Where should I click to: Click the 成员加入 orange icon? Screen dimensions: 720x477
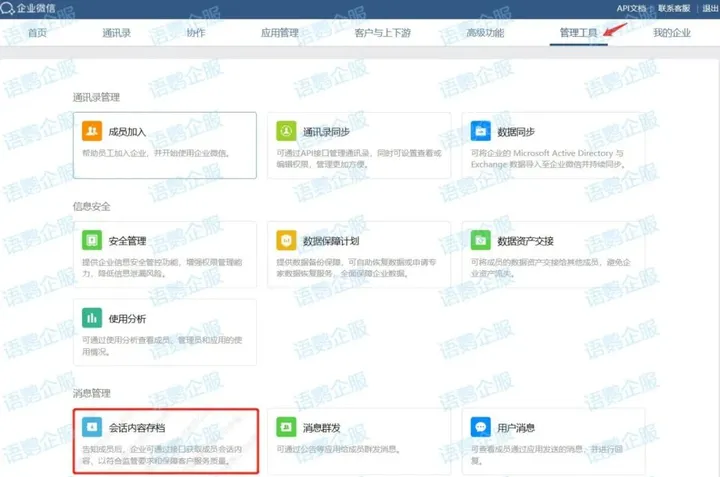(x=92, y=131)
